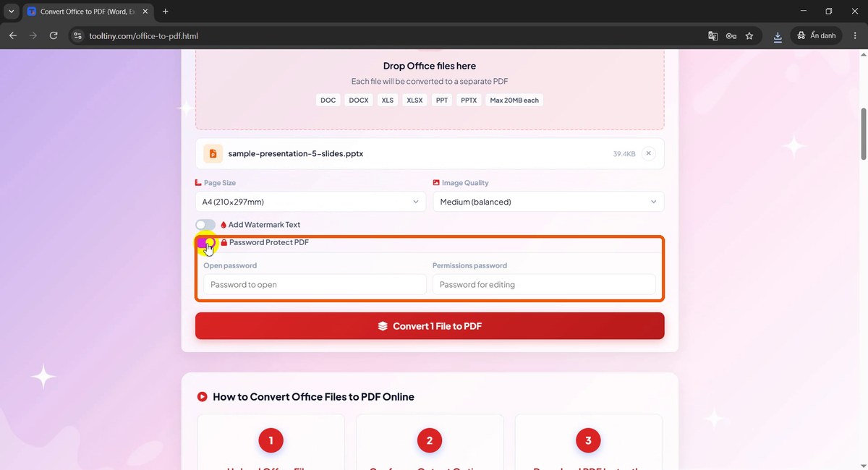Screen dimensions: 868x470
Task: Focus the Open password field
Action: pyautogui.click(x=315, y=284)
